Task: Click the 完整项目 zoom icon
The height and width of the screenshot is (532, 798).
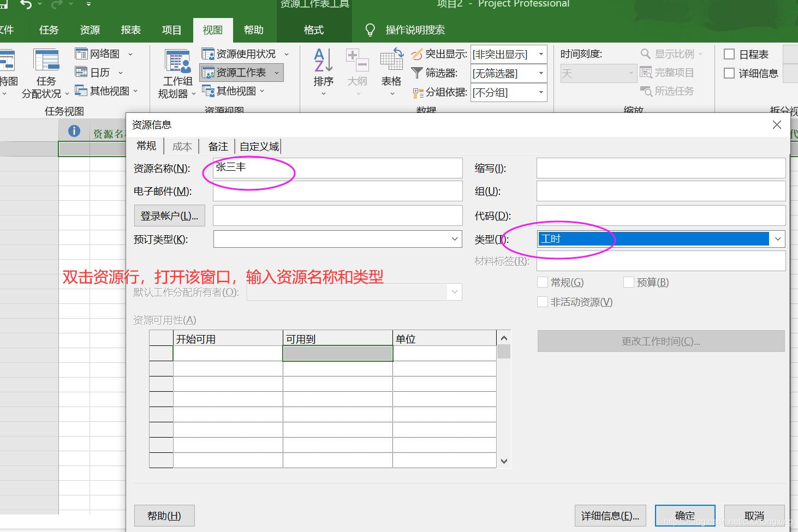Action: click(x=646, y=73)
